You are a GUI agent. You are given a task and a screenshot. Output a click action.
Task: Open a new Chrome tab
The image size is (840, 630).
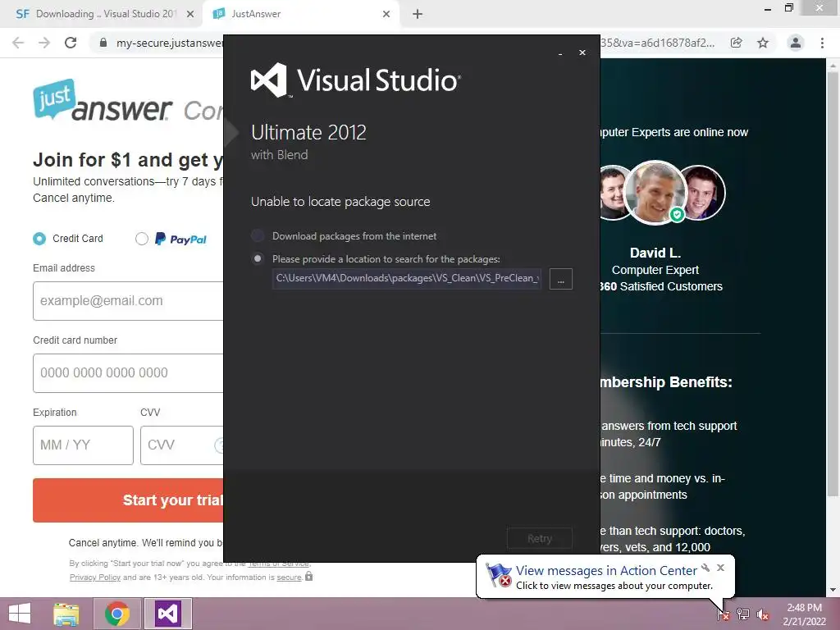418,14
